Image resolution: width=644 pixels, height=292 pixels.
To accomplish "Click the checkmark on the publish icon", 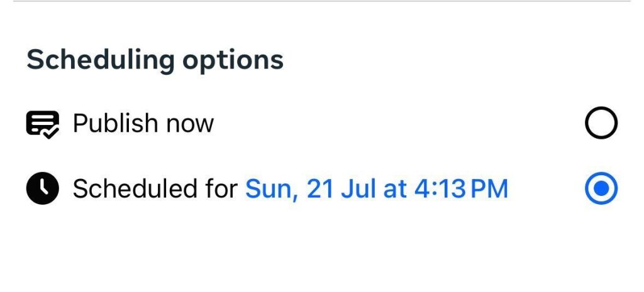I will tap(52, 132).
